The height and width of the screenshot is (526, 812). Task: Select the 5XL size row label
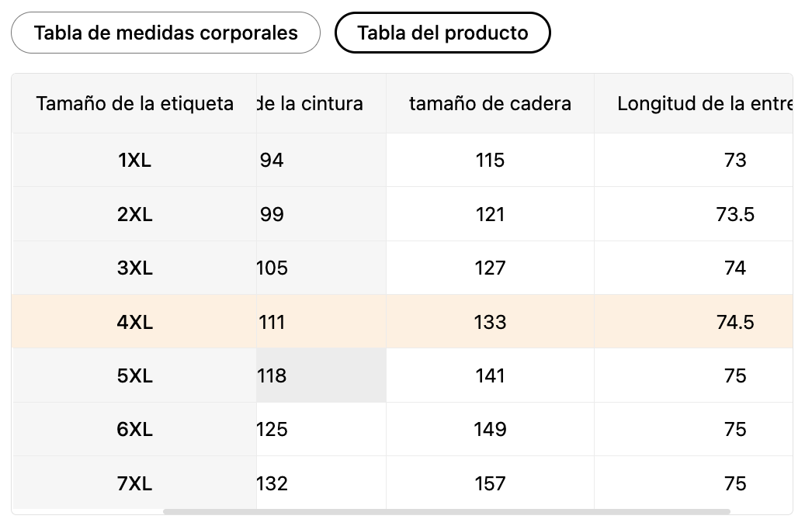[x=134, y=375]
